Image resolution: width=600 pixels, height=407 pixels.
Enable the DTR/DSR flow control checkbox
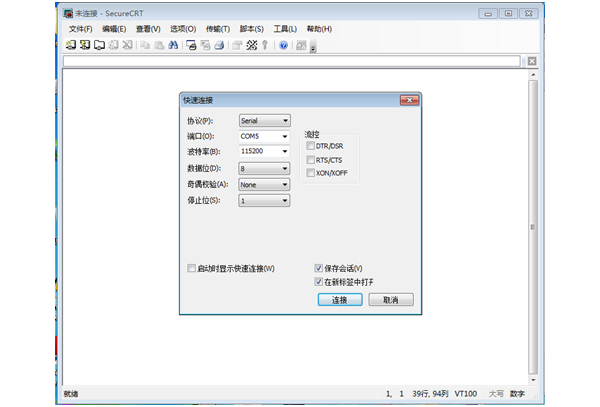[x=311, y=146]
